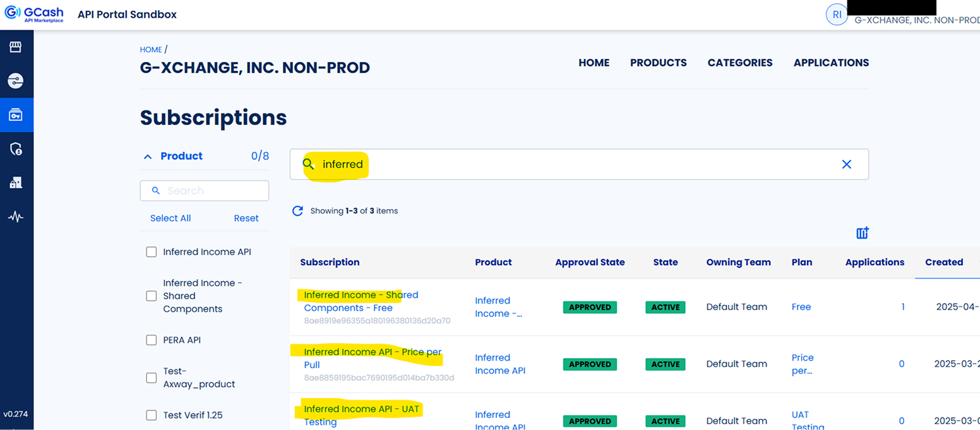
Task: Sort by Subscription column header
Action: [330, 262]
